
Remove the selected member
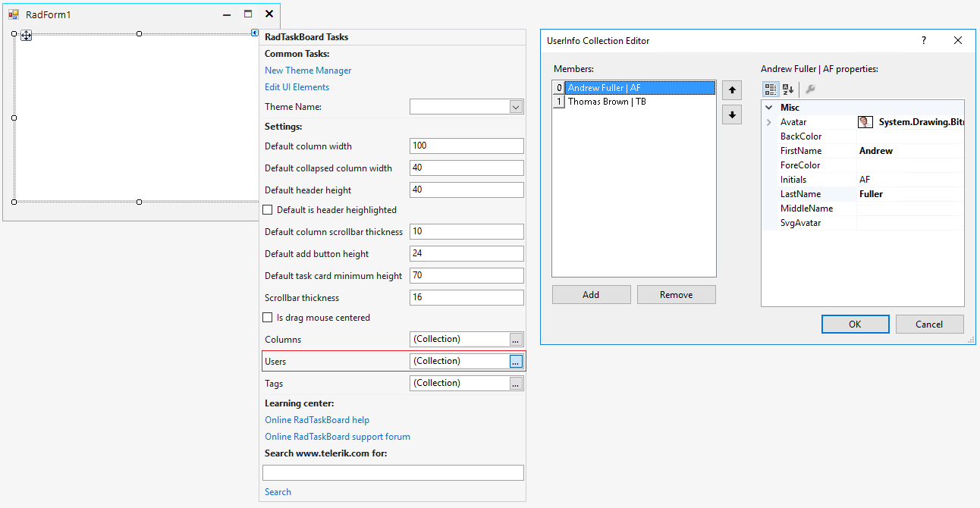click(x=676, y=294)
